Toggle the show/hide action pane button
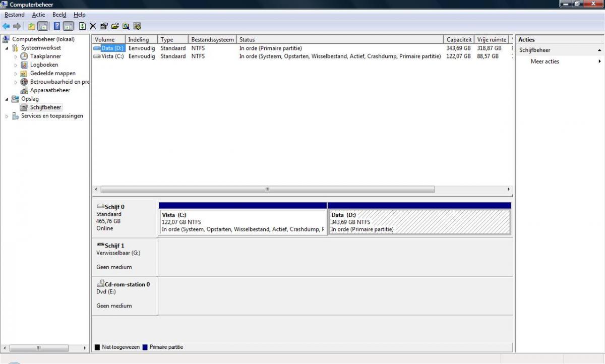 (x=69, y=26)
